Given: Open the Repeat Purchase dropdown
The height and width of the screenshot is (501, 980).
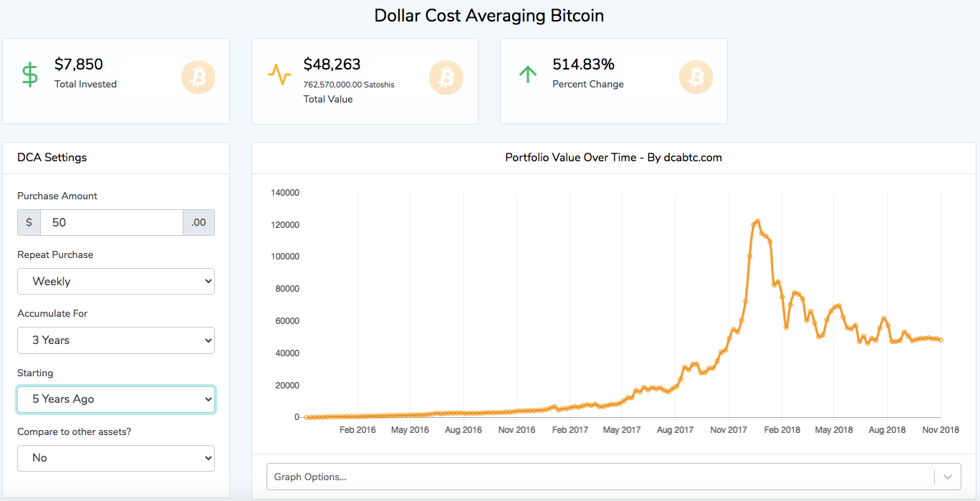Looking at the screenshot, I should tap(116, 282).
